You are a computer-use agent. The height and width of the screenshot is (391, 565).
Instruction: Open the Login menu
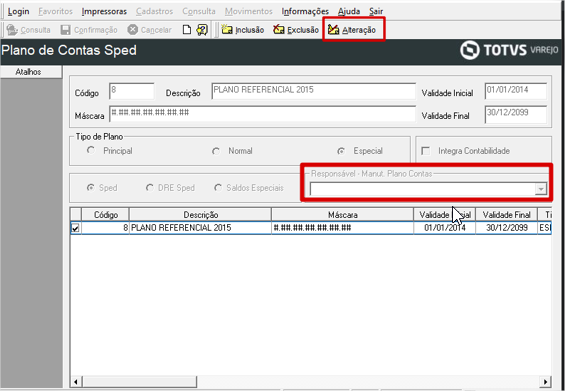[18, 12]
